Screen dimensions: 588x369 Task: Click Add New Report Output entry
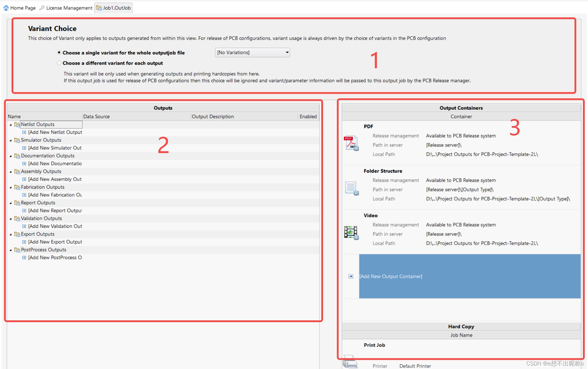coord(55,211)
